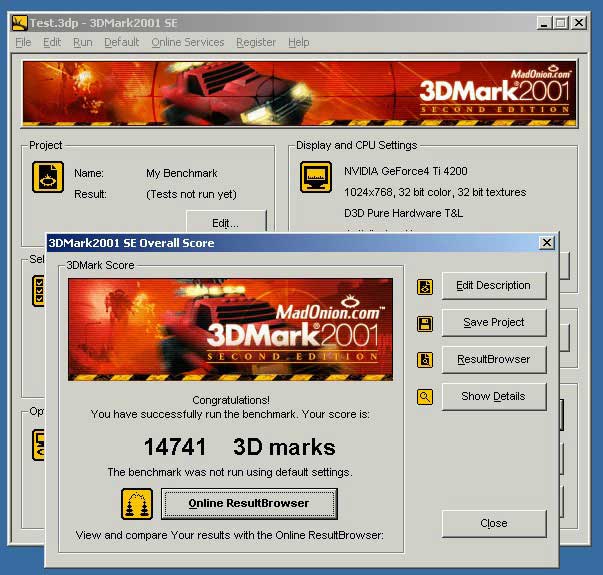Click the '14741' score value
The width and height of the screenshot is (603, 575).
click(175, 447)
